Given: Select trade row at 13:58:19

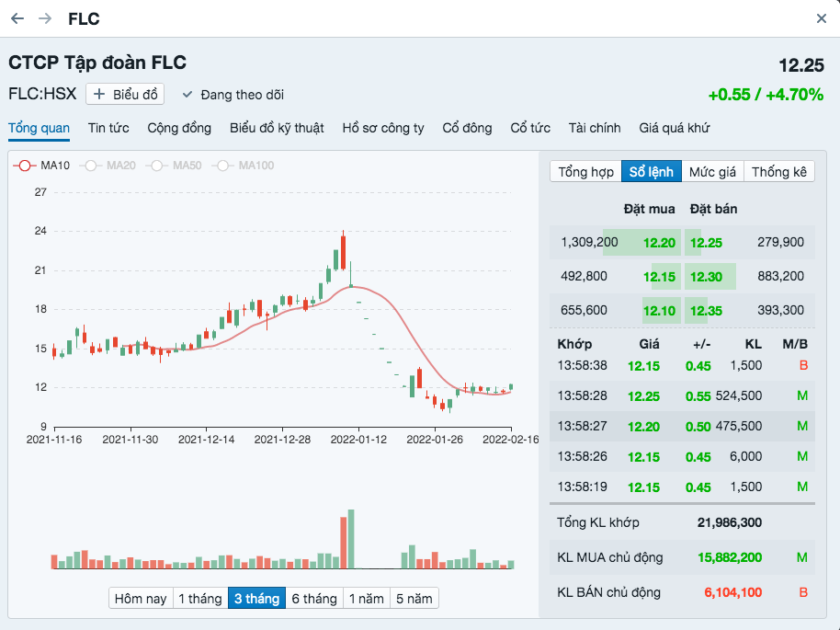Looking at the screenshot, I should pos(682,487).
